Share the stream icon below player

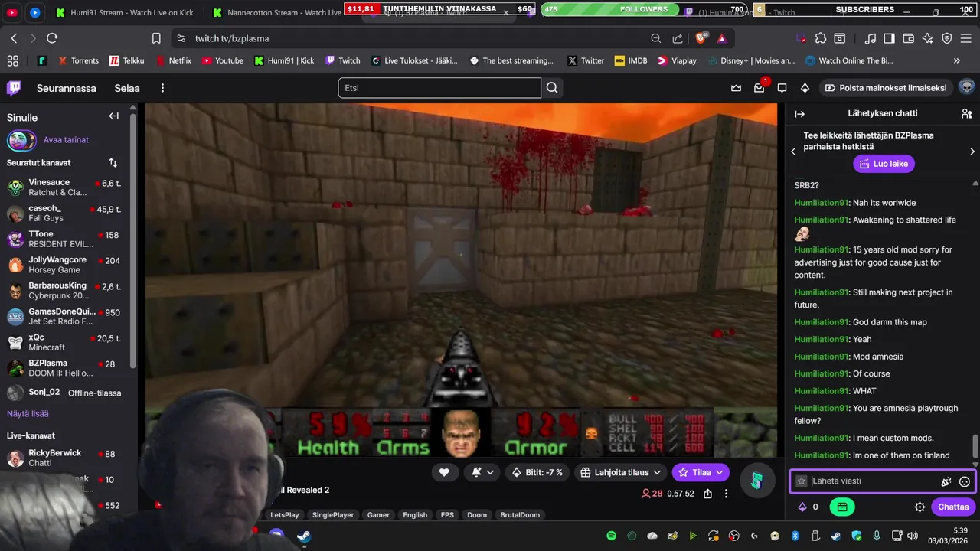708,494
